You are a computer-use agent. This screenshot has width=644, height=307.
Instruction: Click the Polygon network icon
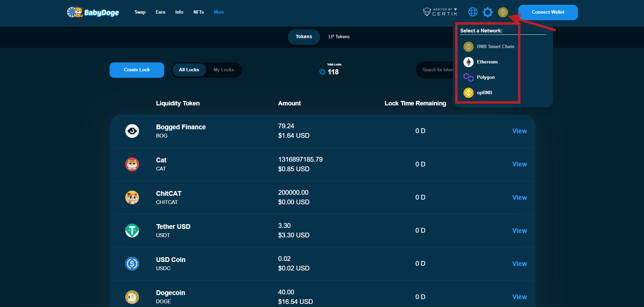point(468,77)
